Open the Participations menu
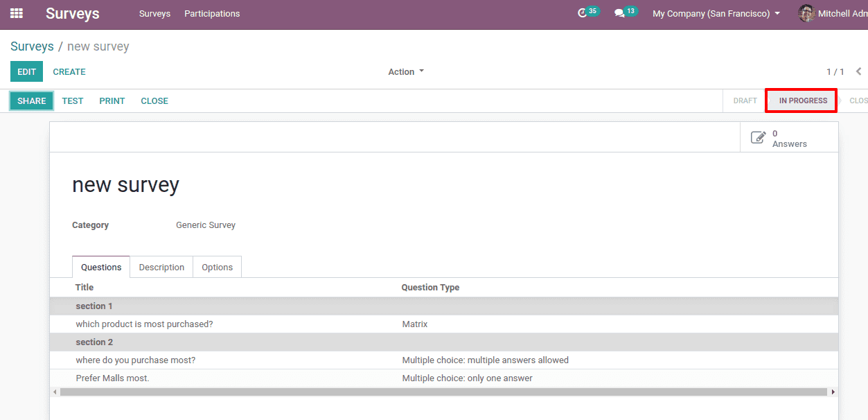 [212, 13]
